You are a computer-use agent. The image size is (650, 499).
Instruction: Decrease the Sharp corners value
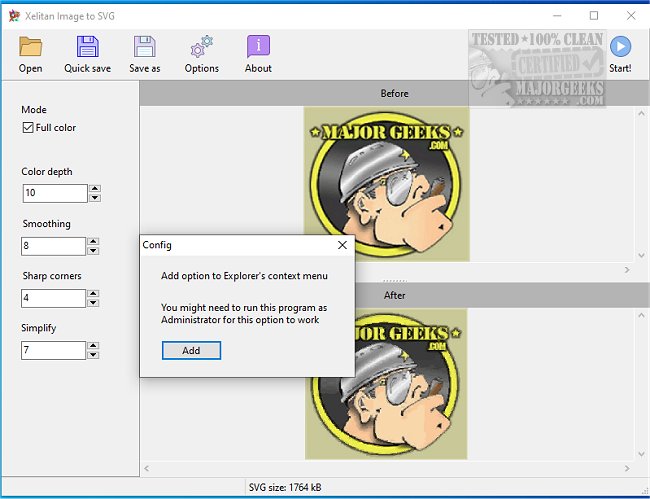(x=93, y=303)
